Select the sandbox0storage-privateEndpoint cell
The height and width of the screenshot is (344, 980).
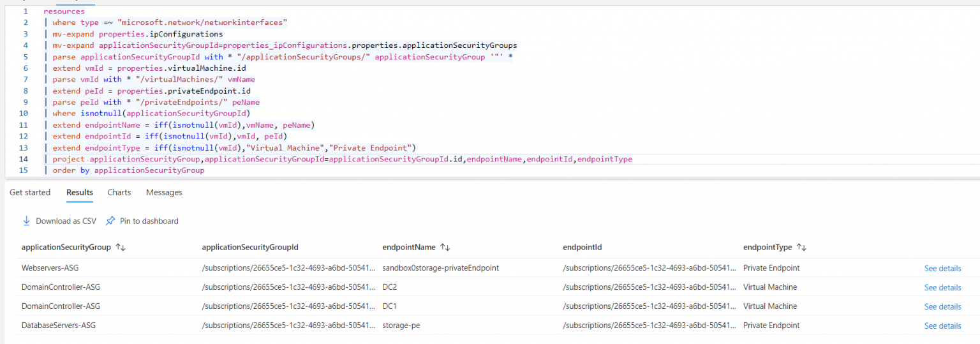click(440, 268)
